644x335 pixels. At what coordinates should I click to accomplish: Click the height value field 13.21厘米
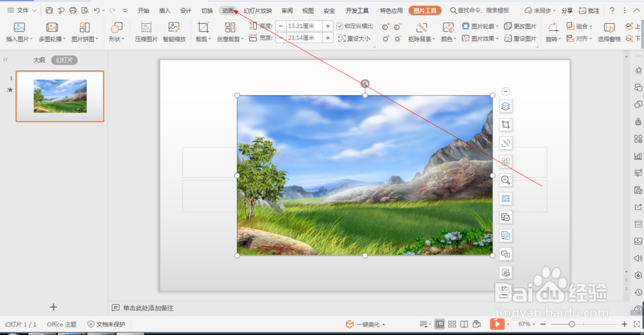pyautogui.click(x=305, y=26)
